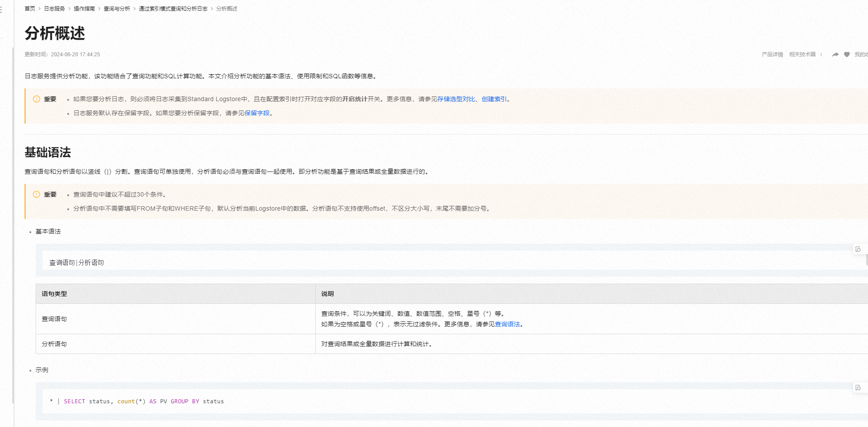This screenshot has width=868, height=427.
Task: Click the intro sentence 日志服务提供分析功能
Action: pyautogui.click(x=201, y=76)
